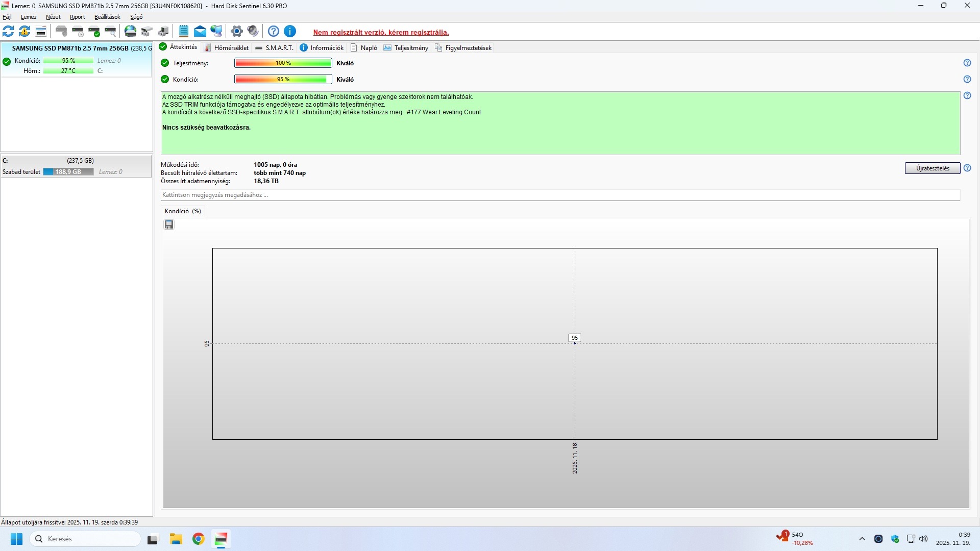Click the unregistered version registration link
Screen dimensions: 980x551
click(x=381, y=32)
